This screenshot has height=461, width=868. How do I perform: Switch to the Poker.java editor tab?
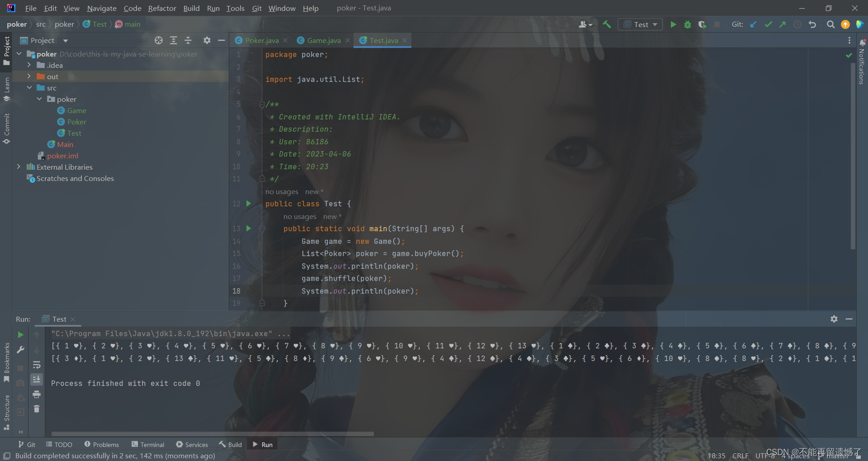pos(262,40)
